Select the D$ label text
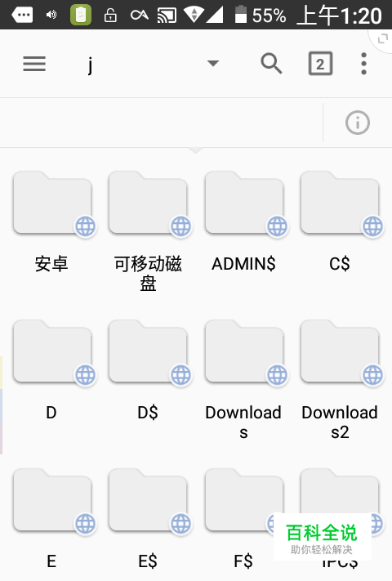Image resolution: width=392 pixels, height=581 pixels. 148,413
